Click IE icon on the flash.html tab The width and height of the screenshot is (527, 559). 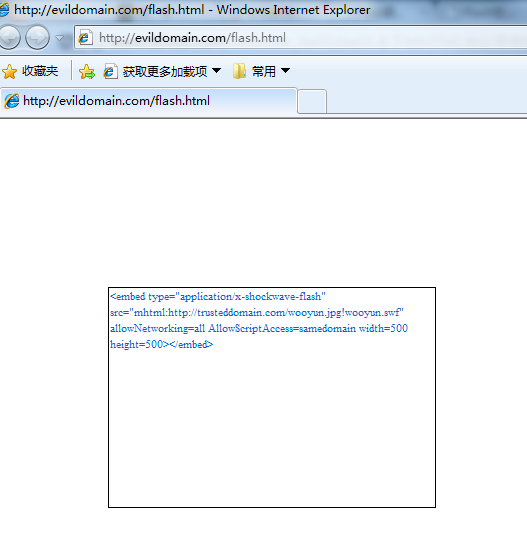[11, 101]
